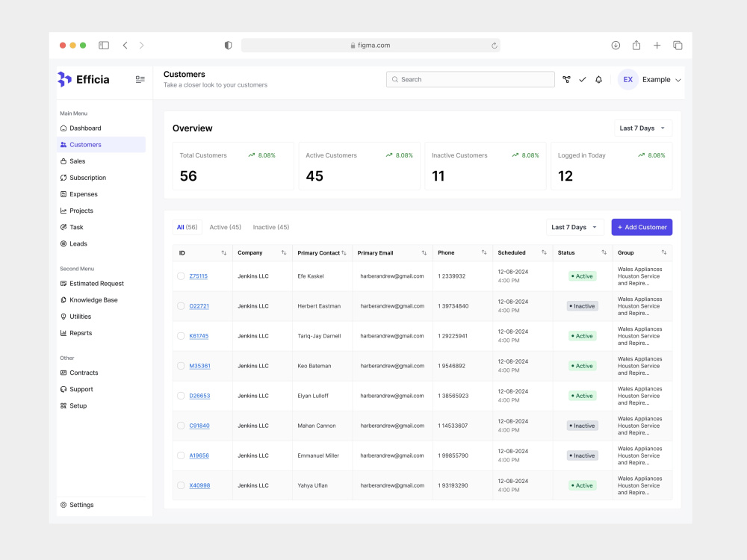
Task: Open Overview Last 7 Days dropdown
Action: pos(642,128)
